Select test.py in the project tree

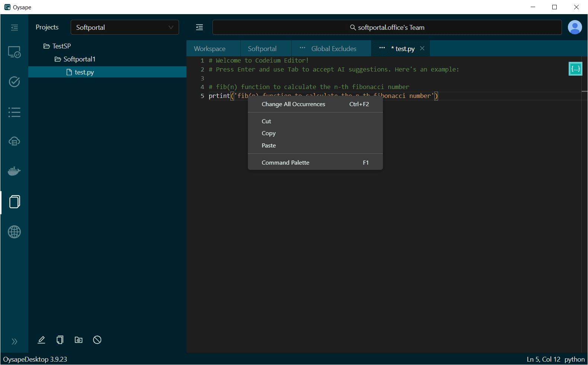[107, 72]
